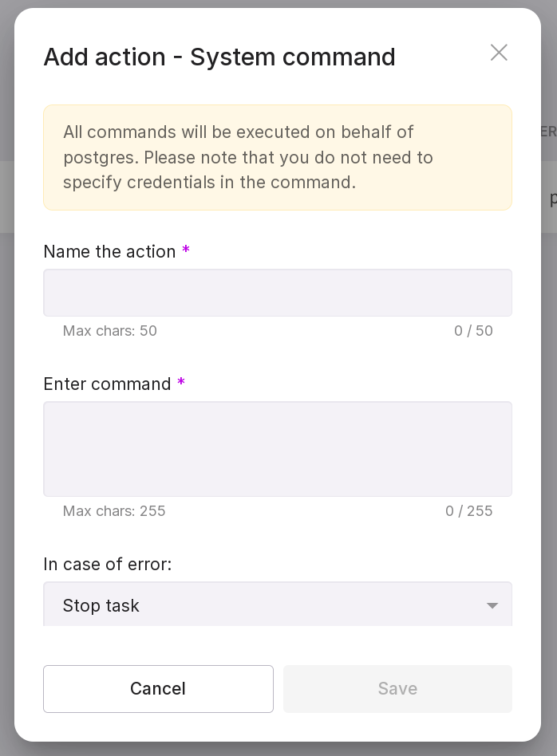Click the 'Name the action' input field
The image size is (557, 756).
[x=277, y=293]
